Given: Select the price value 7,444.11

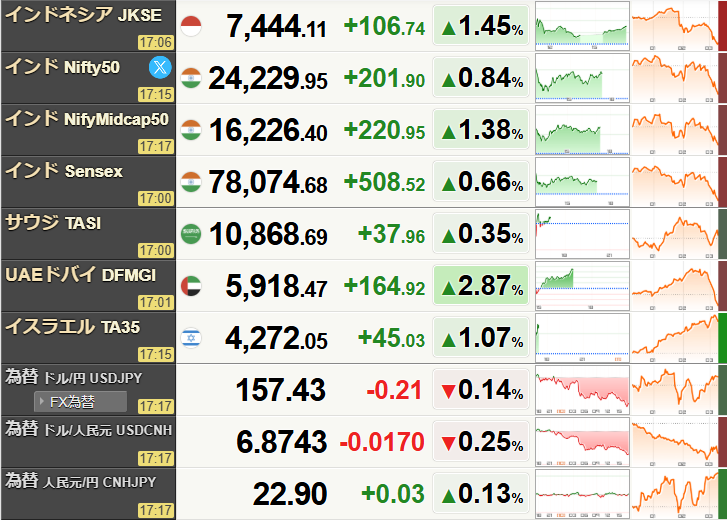Looking at the screenshot, I should click(276, 26).
